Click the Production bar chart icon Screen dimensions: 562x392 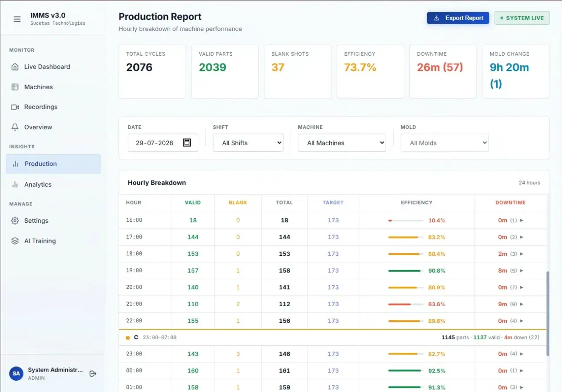16,164
